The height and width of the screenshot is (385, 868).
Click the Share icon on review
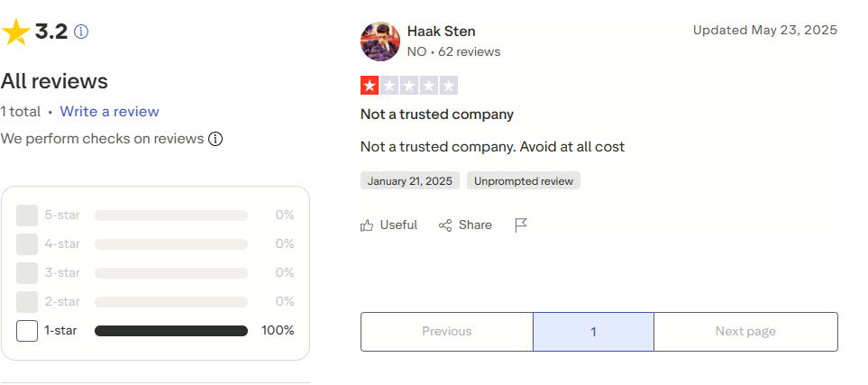click(445, 225)
